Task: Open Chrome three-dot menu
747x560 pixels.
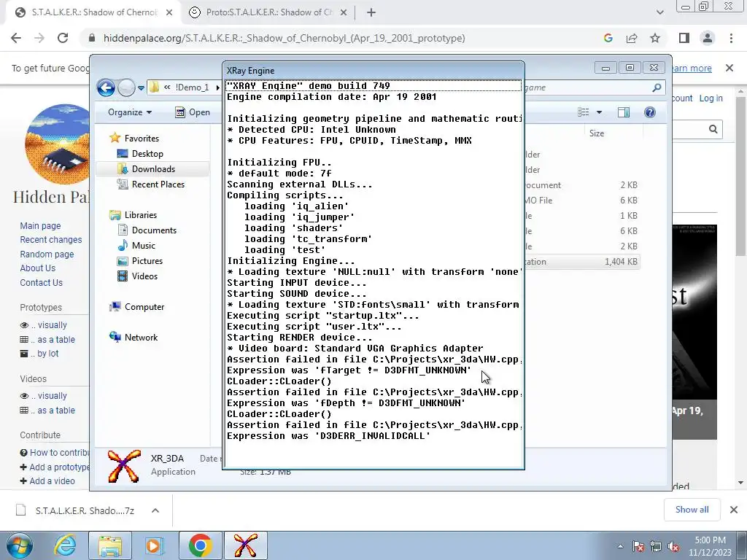Action: click(731, 38)
